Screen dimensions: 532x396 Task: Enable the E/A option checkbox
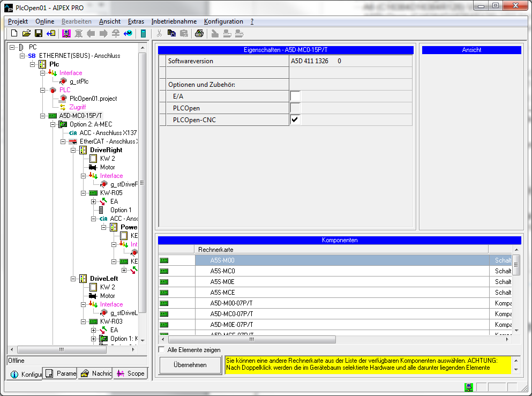[x=295, y=96]
